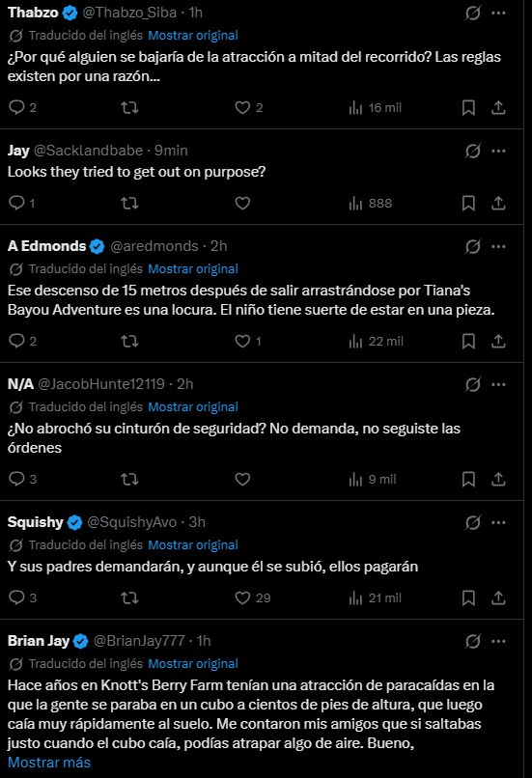Open more options on N/A's tweet
This screenshot has height=778, width=532.
tap(498, 384)
